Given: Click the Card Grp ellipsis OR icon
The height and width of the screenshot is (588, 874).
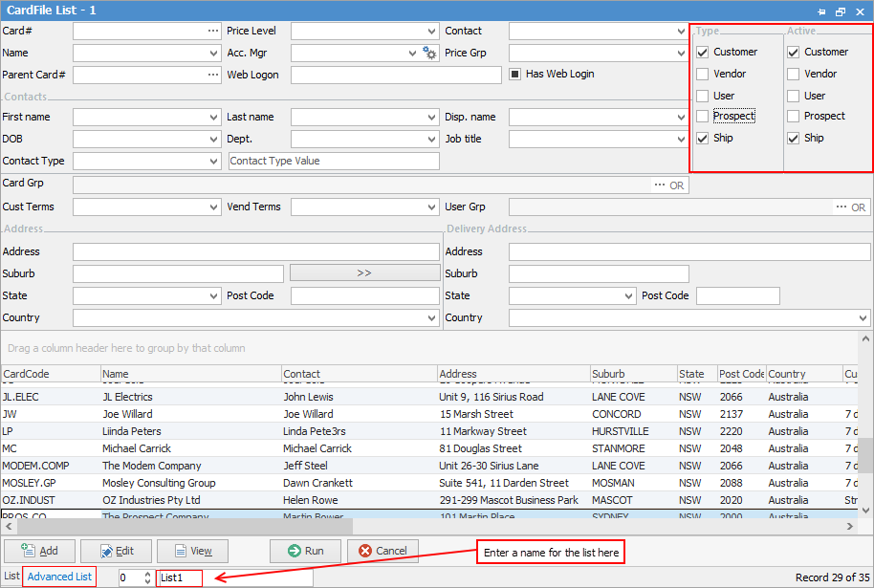Looking at the screenshot, I should click(x=668, y=185).
